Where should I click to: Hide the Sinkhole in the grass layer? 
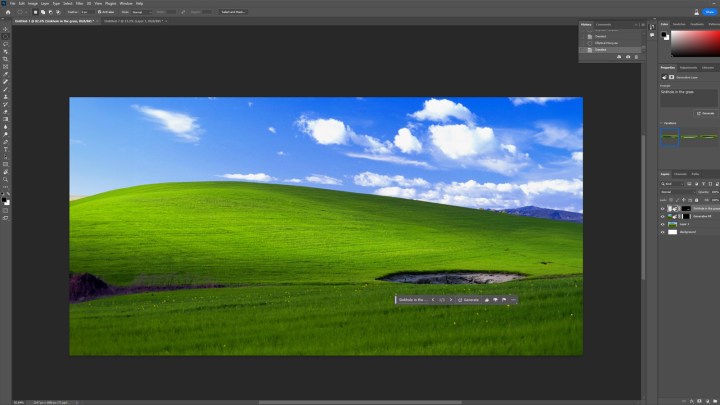pyautogui.click(x=663, y=208)
